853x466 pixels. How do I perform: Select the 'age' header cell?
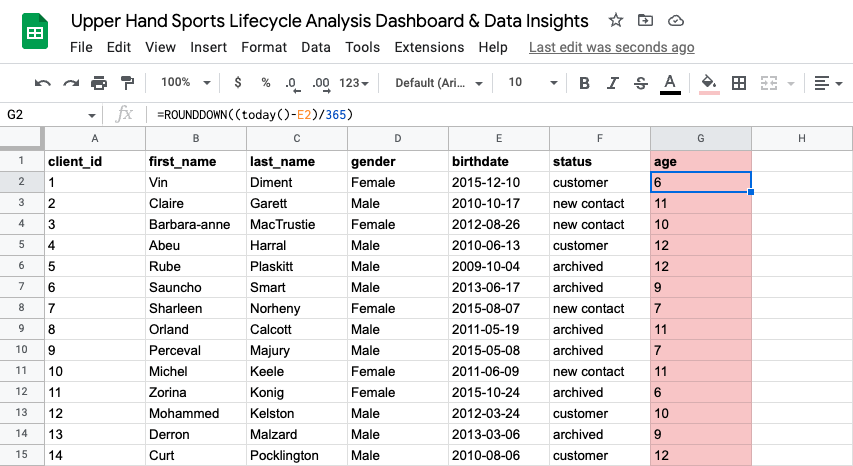[x=701, y=161]
